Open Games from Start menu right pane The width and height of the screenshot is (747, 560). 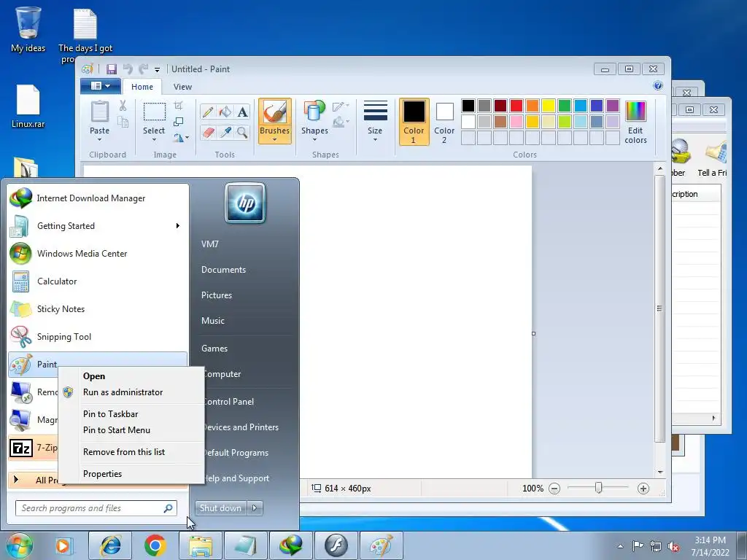click(214, 349)
